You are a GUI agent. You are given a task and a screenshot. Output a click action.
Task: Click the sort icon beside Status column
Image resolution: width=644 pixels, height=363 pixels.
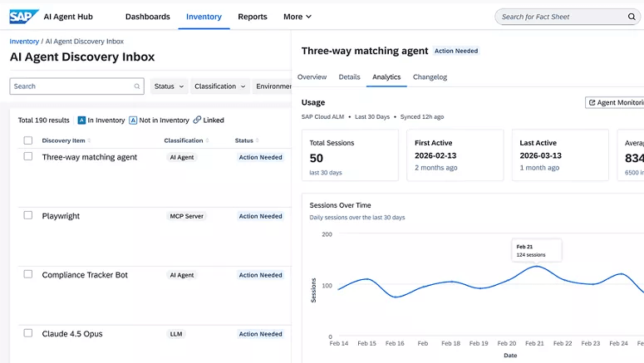pos(257,140)
